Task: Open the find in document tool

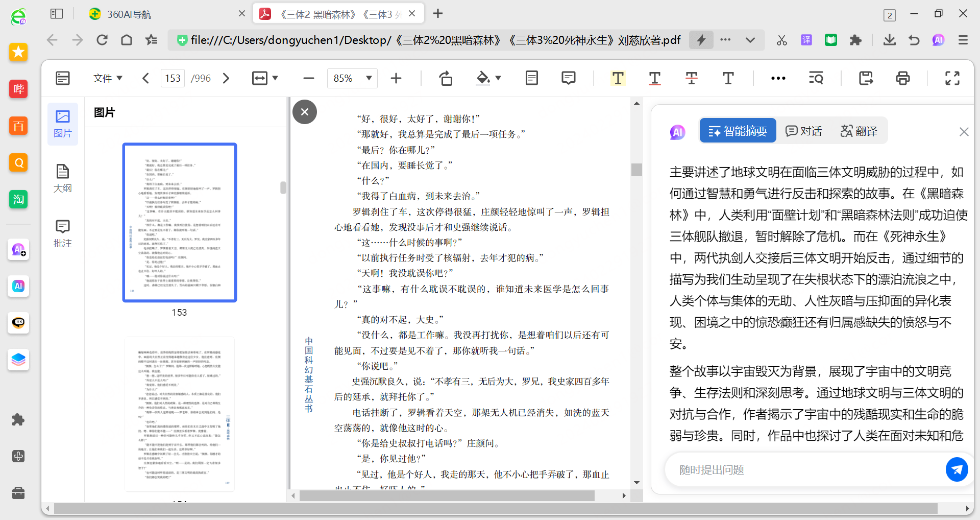Action: 816,78
